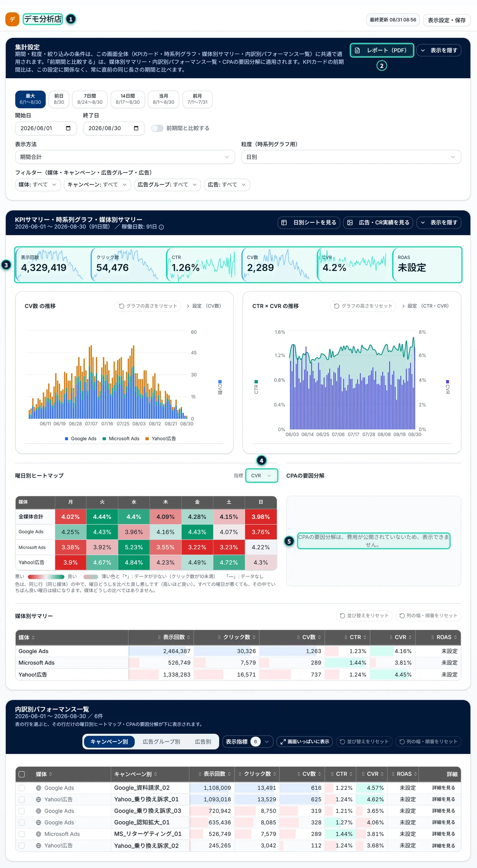Viewport: 477px width, 868px height.
Task: Click the sort icon beside 媒体 in summary table
Action: pos(33,638)
